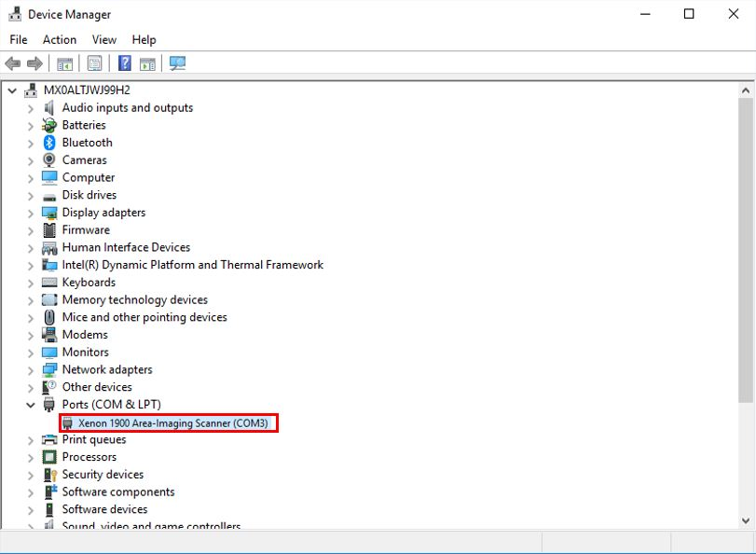Click the Forward arrow toolbar icon
The height and width of the screenshot is (554, 756).
pyautogui.click(x=34, y=63)
